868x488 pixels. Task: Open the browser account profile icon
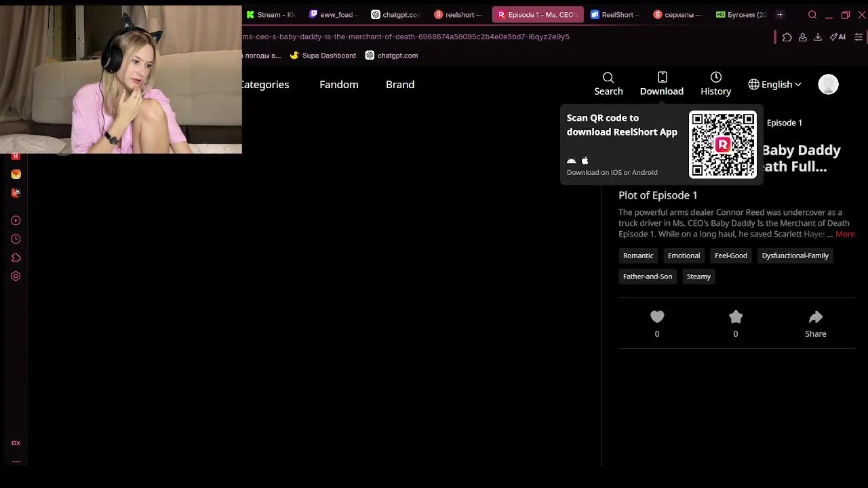(x=803, y=37)
